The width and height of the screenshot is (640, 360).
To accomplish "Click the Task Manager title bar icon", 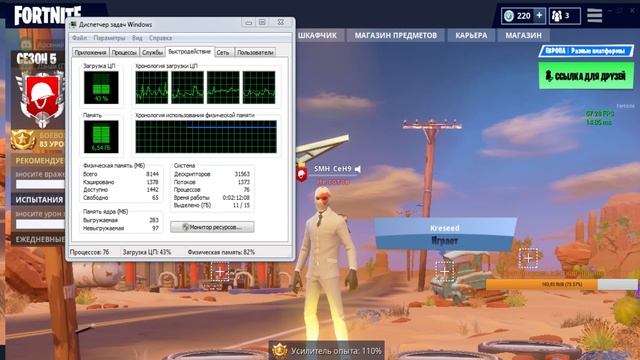I will pyautogui.click(x=73, y=24).
